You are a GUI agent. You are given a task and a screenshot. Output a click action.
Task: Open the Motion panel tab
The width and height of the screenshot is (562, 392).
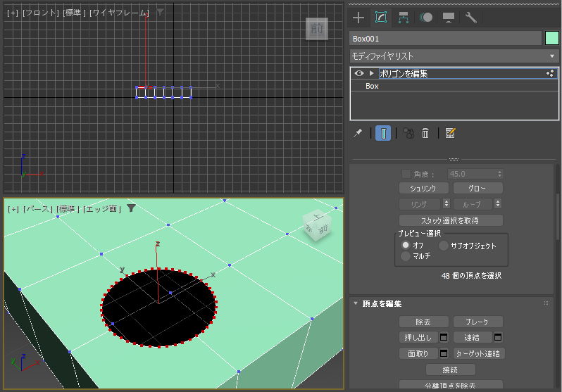tap(426, 18)
